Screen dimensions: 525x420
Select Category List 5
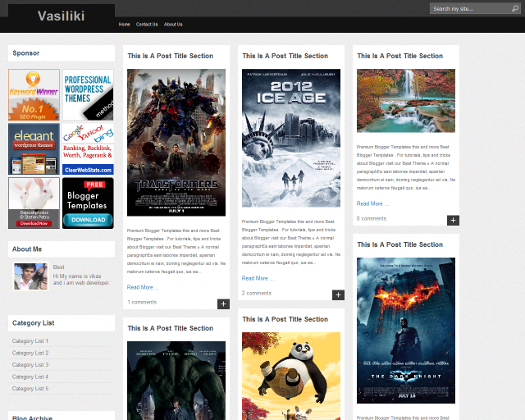coord(30,389)
